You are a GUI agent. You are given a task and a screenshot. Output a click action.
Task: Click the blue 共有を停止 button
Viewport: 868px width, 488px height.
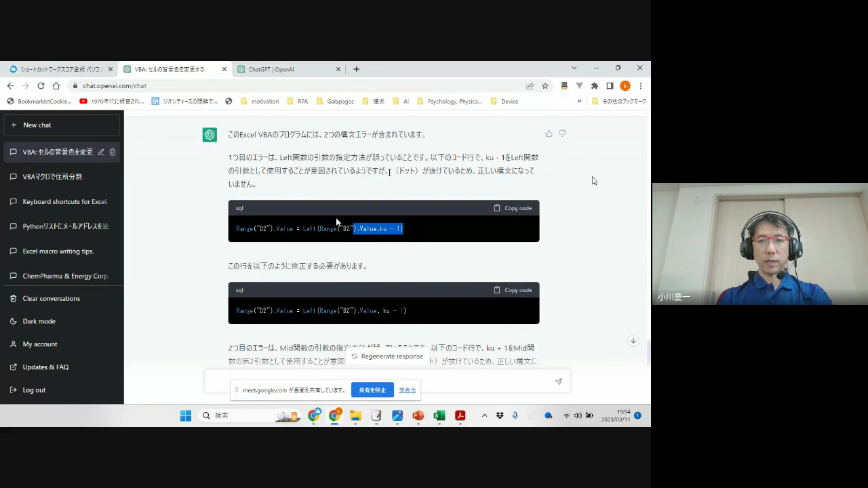372,390
